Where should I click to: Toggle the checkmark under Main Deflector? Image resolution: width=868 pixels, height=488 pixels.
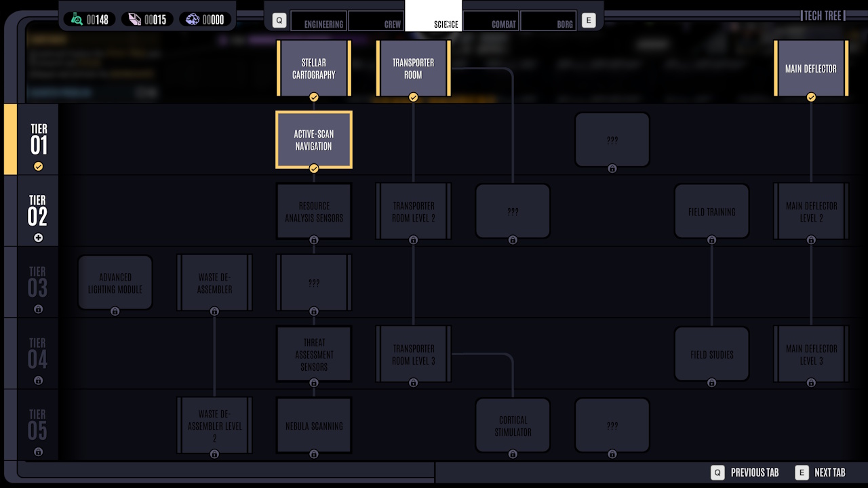tap(811, 97)
